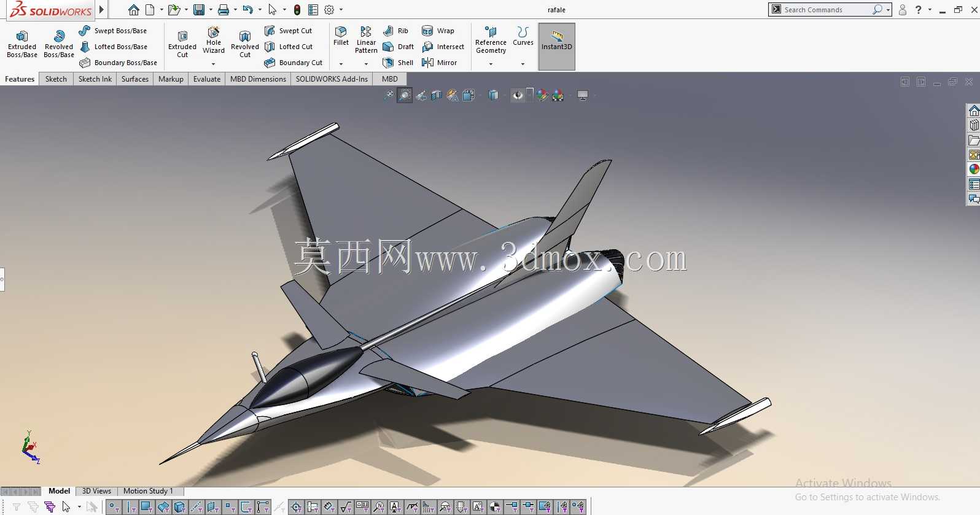This screenshot has height=515, width=980.
Task: Toggle the Filter Edges selection filter
Action: 130,507
